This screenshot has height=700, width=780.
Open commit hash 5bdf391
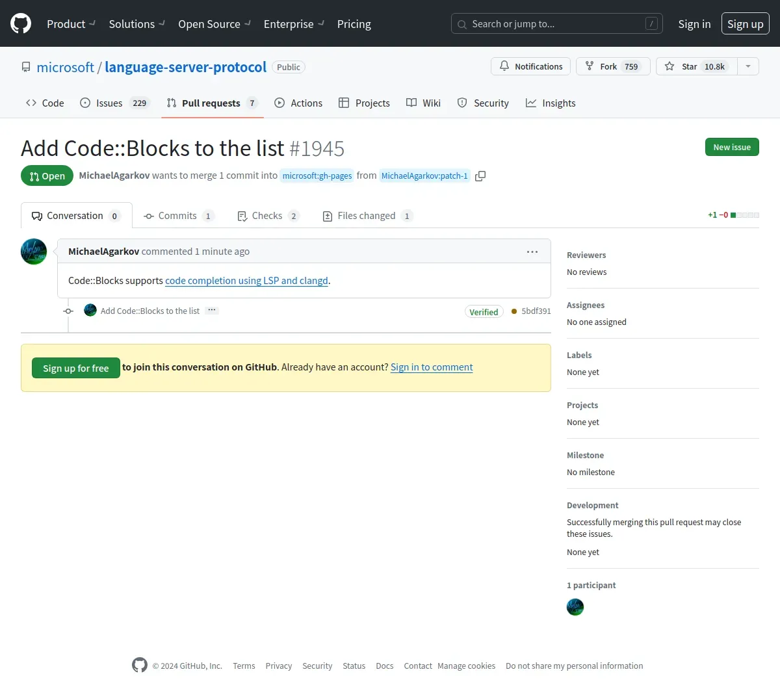(536, 311)
